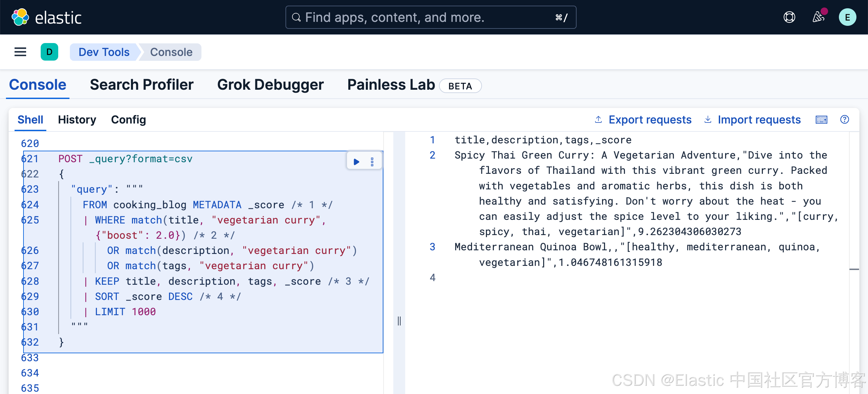Switch to the Search Profiler tab
The height and width of the screenshot is (394, 868).
142,85
